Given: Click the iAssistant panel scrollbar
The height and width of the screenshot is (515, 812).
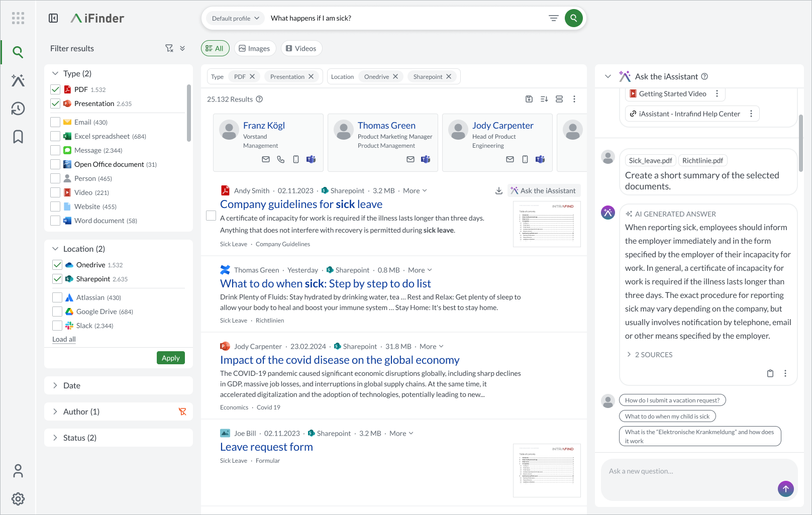Looking at the screenshot, I should pos(801,143).
